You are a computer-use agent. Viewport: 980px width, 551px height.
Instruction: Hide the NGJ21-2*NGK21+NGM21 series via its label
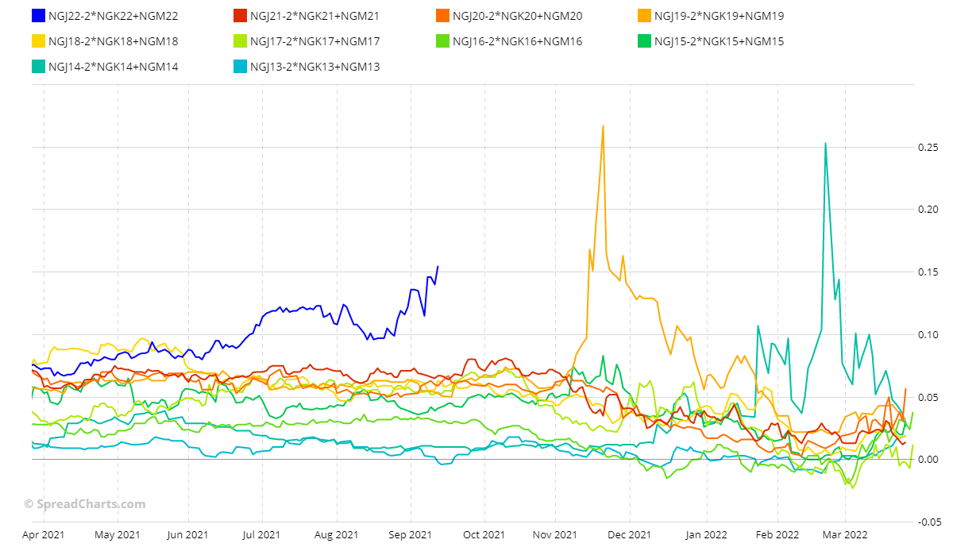point(314,16)
